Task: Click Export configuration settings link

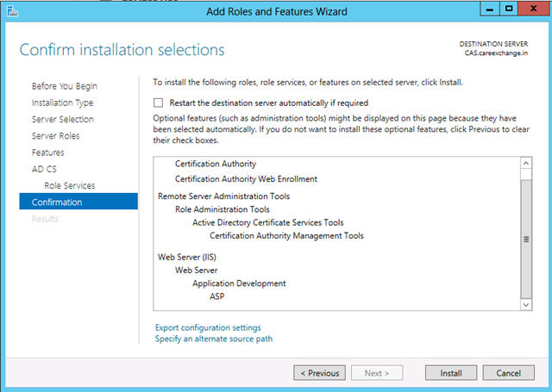Action: (208, 327)
